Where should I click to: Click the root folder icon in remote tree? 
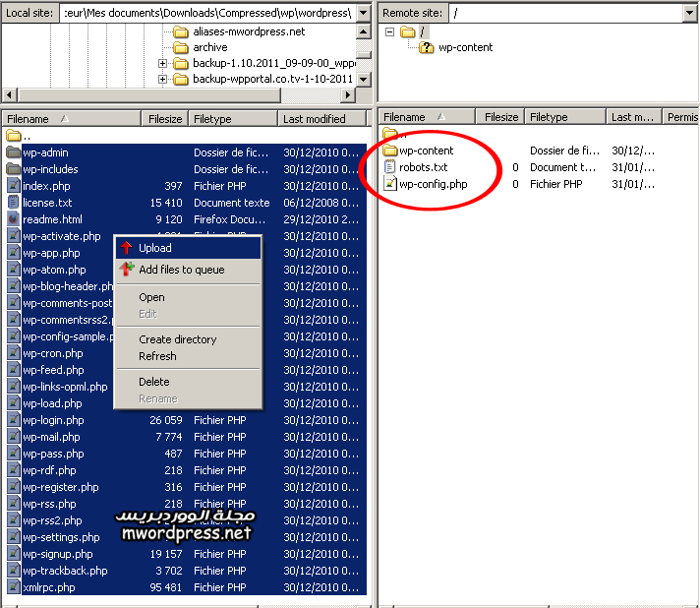pos(407,31)
